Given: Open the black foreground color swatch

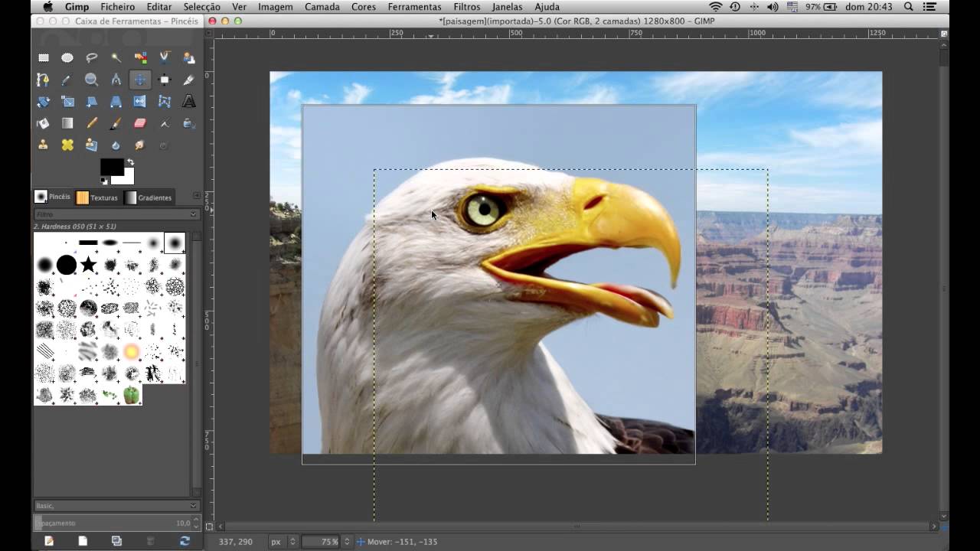Looking at the screenshot, I should [x=112, y=167].
